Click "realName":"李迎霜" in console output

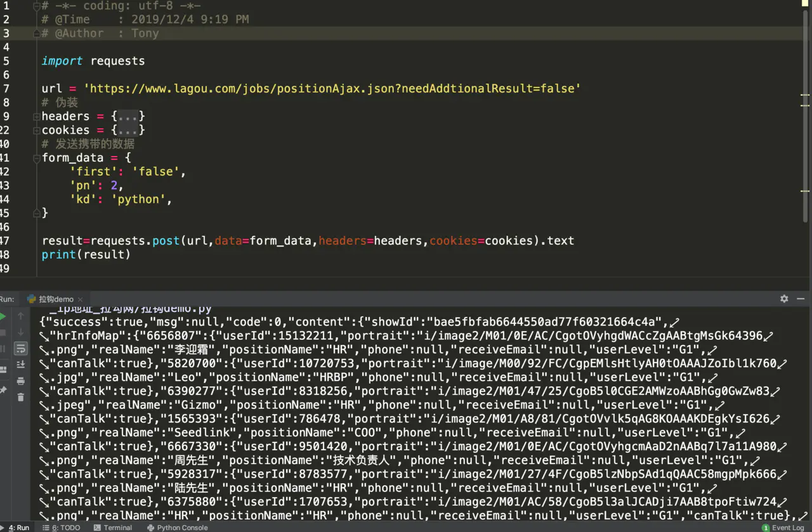(x=152, y=349)
